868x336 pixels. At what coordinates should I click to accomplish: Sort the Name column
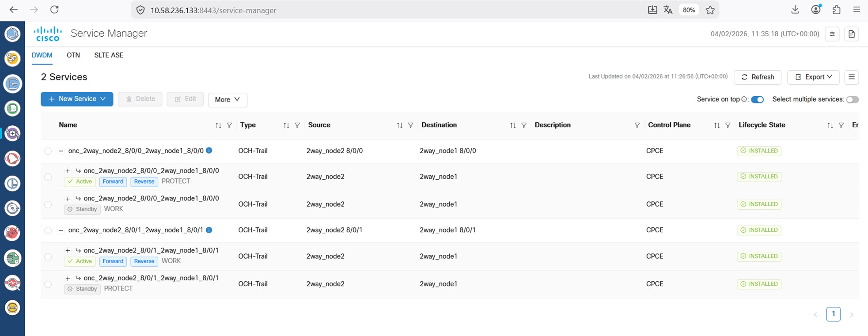click(x=218, y=125)
